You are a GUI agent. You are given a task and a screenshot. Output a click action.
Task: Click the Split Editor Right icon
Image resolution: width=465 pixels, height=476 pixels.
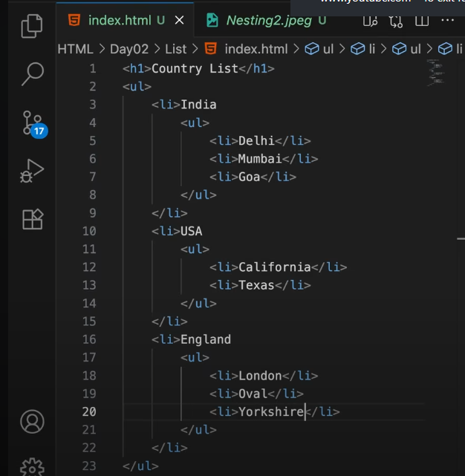[x=423, y=20]
